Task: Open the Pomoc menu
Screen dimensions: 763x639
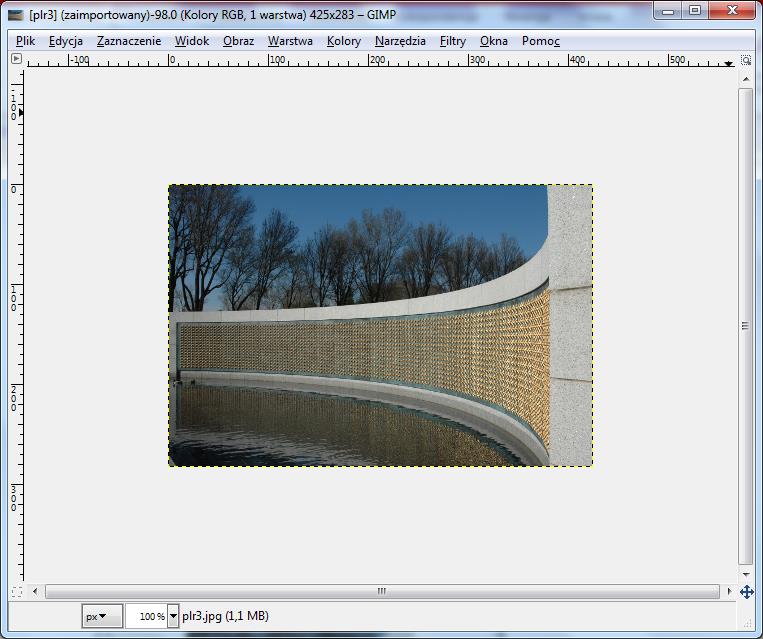Action: pos(541,41)
